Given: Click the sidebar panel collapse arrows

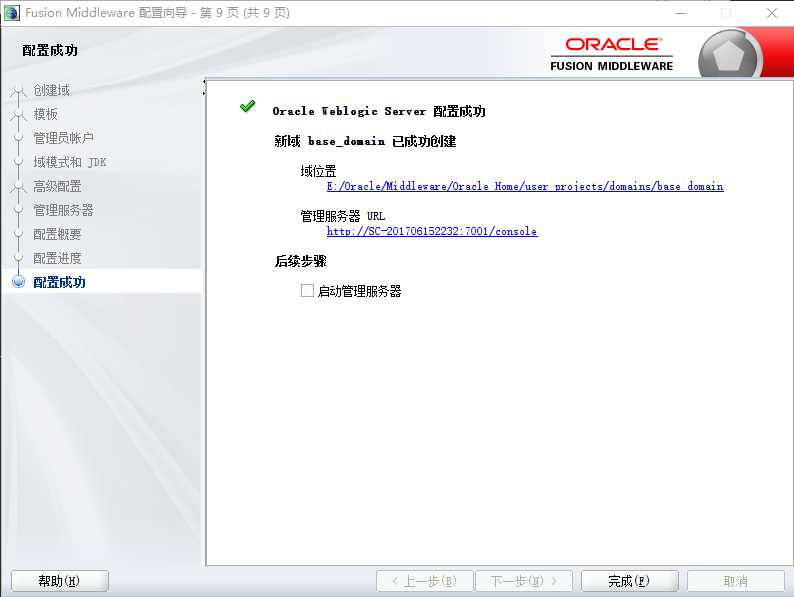Looking at the screenshot, I should click(x=204, y=87).
